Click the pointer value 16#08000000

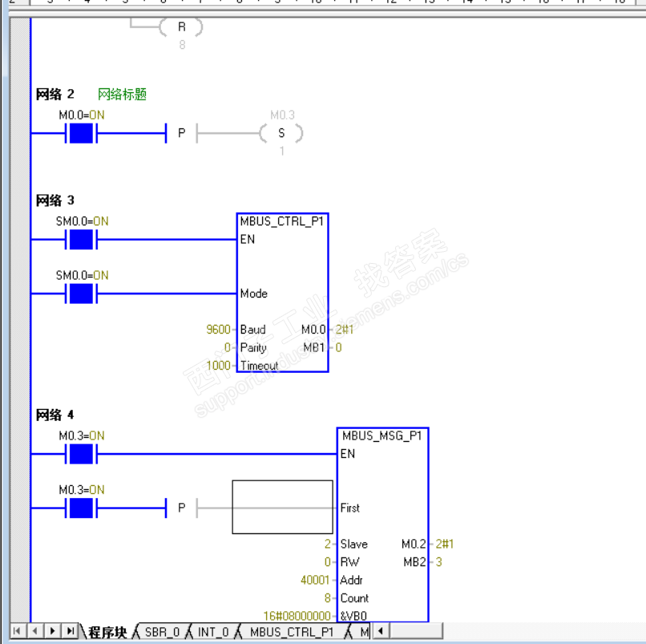(x=297, y=616)
